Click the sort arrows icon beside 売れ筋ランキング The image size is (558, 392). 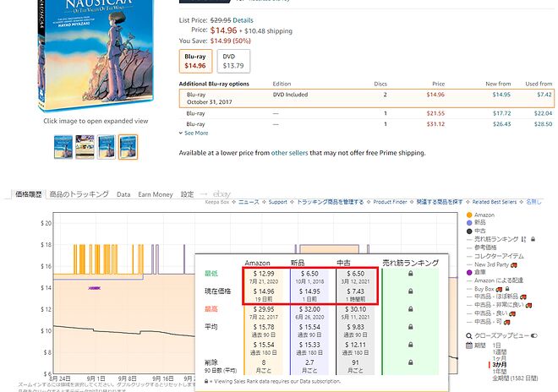(523, 239)
